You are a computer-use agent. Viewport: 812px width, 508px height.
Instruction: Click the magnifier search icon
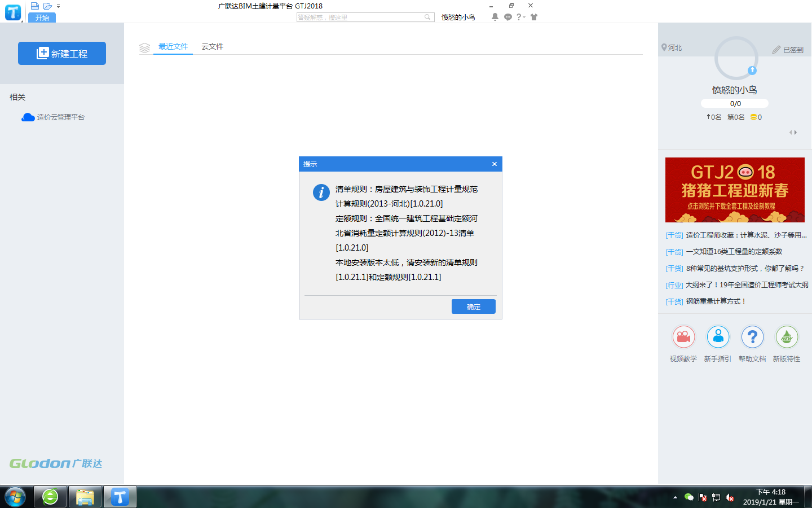click(x=428, y=17)
